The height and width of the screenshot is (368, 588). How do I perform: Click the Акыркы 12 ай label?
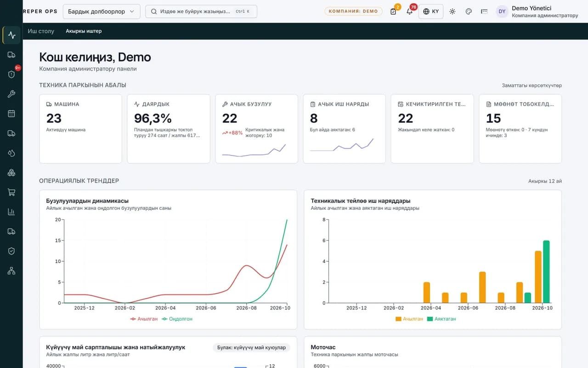tap(545, 181)
